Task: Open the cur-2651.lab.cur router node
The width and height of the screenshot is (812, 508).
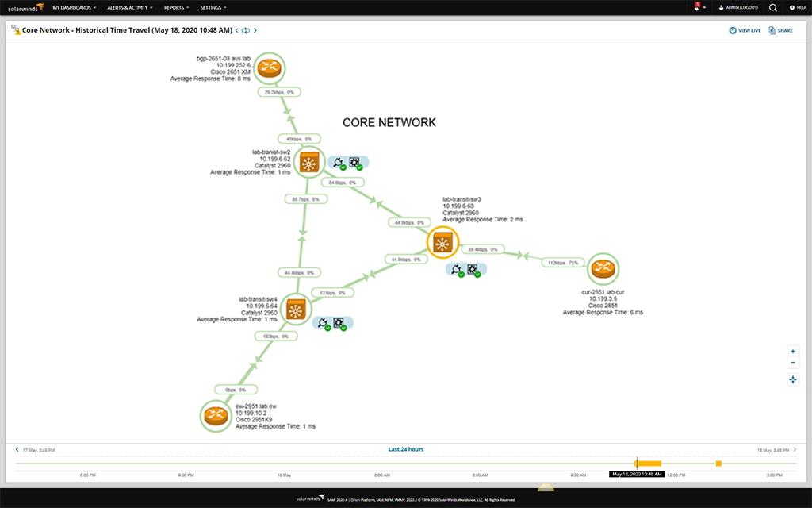Action: 603,268
